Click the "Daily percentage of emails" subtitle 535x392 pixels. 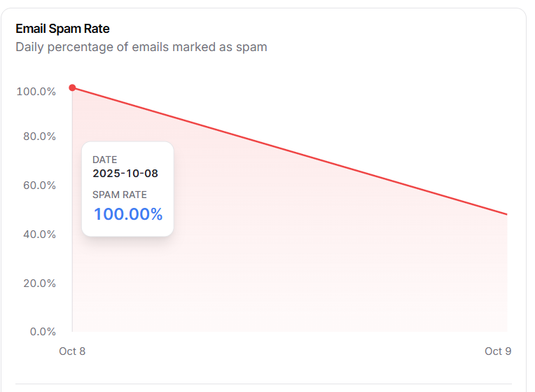[141, 48]
